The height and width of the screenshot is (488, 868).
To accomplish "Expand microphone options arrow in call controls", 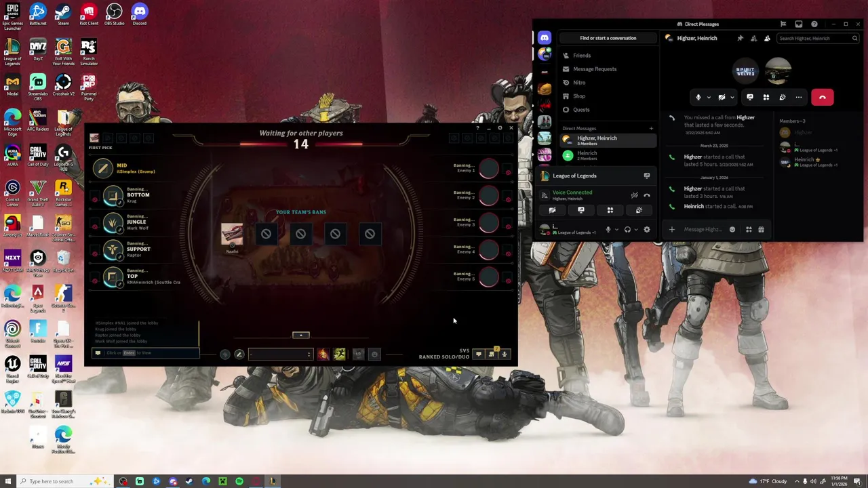I will click(x=709, y=97).
